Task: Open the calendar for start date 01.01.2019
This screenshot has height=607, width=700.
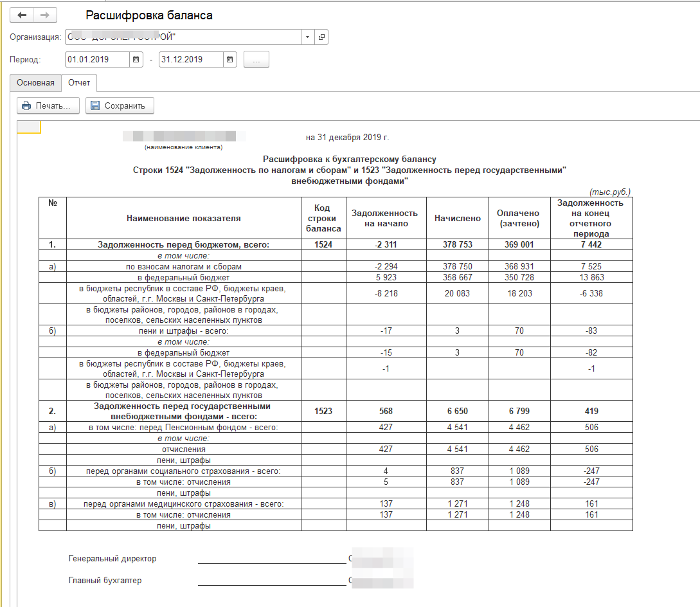Action: [x=136, y=59]
